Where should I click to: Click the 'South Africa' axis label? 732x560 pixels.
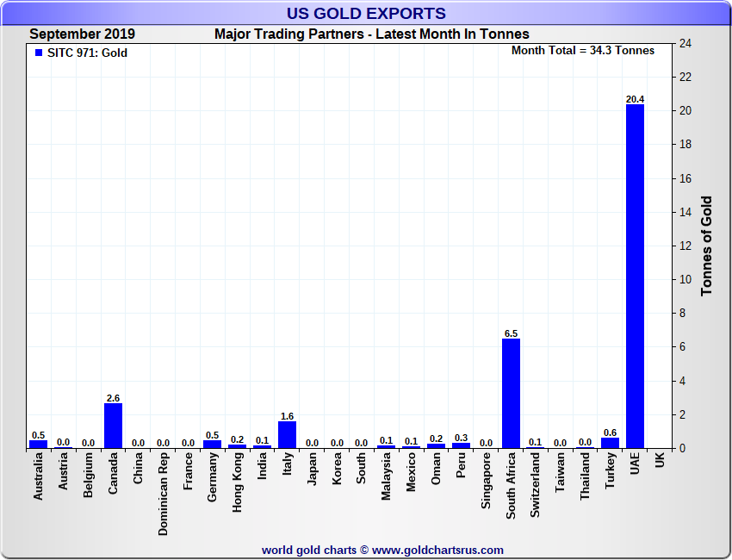(x=511, y=486)
